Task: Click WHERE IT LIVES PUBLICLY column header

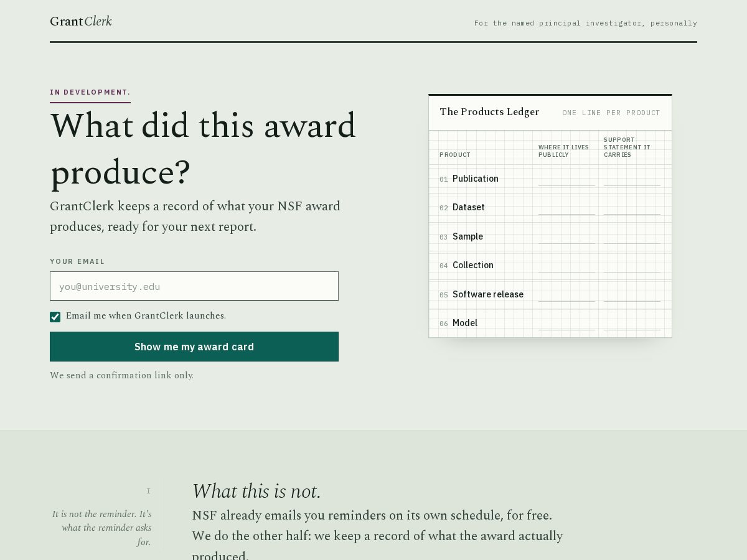Action: [563, 151]
